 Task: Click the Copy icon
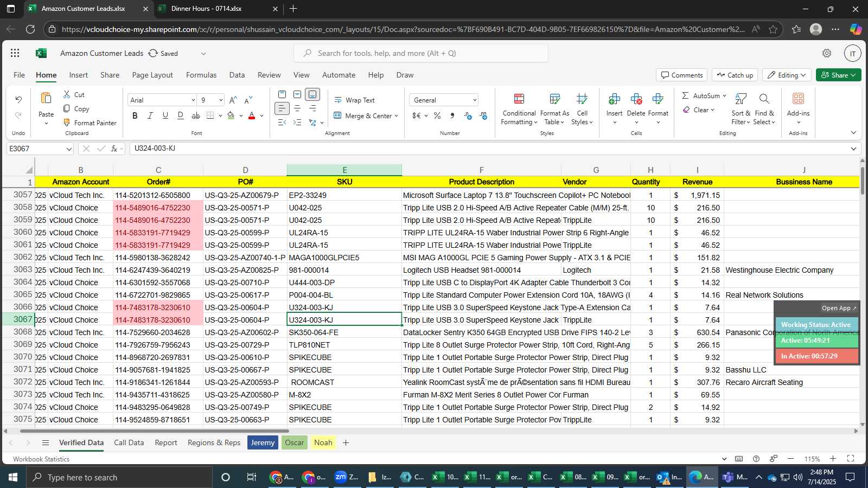pyautogui.click(x=67, y=108)
